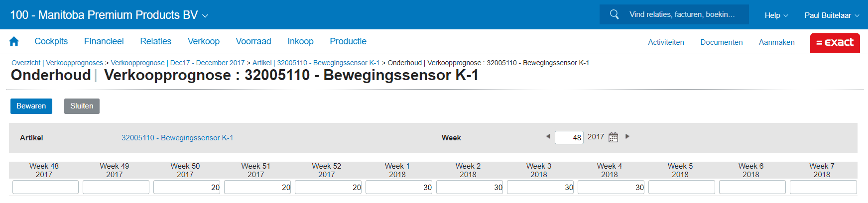Go to the home page icon
This screenshot has width=868, height=203.
click(x=14, y=42)
